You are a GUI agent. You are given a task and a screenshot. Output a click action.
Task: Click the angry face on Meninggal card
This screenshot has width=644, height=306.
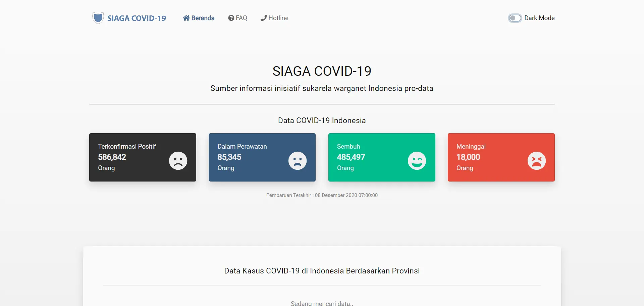click(x=536, y=161)
